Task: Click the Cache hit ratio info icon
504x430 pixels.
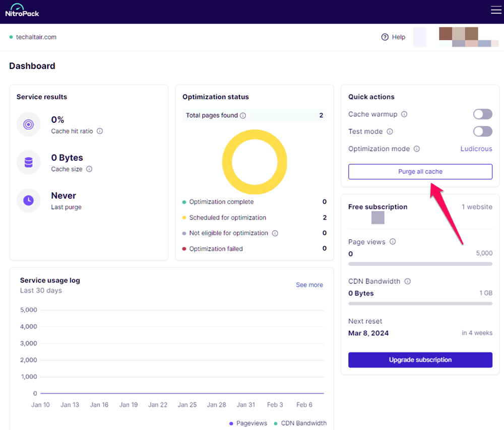Action: pos(100,131)
